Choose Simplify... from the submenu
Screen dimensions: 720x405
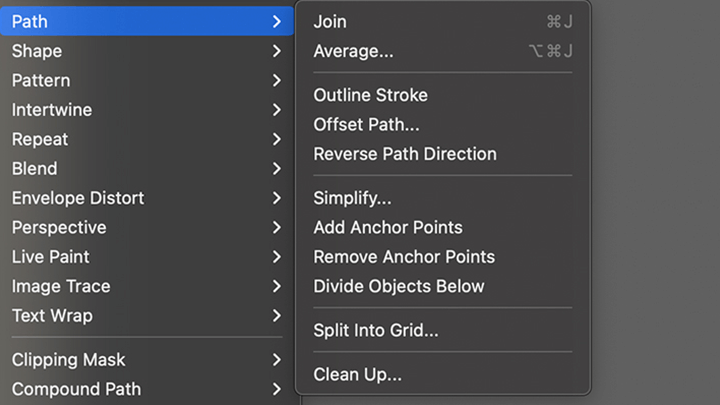443,198
